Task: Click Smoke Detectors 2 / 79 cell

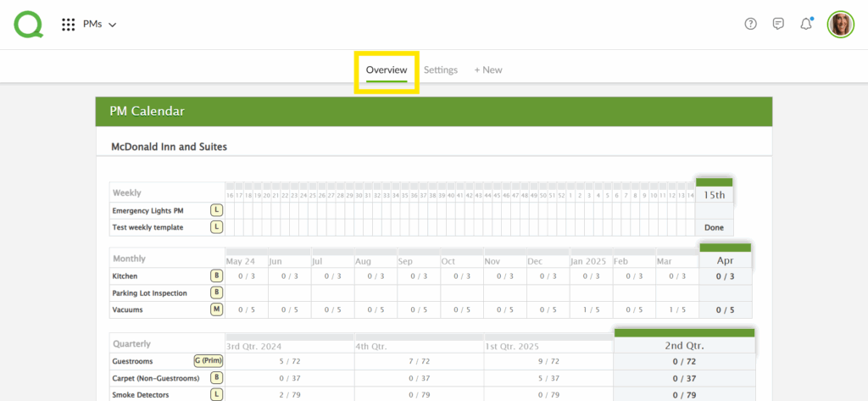Action: (289, 394)
